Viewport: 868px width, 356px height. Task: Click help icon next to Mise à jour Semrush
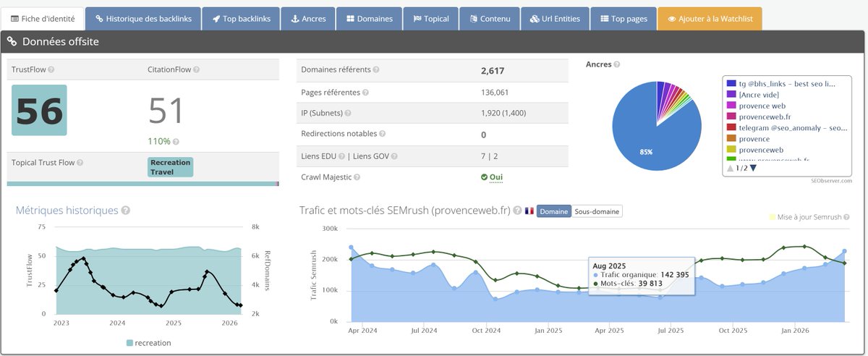(x=848, y=217)
